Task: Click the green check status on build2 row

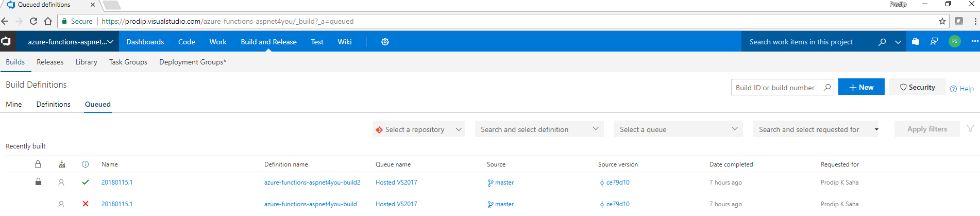Action: point(86,182)
